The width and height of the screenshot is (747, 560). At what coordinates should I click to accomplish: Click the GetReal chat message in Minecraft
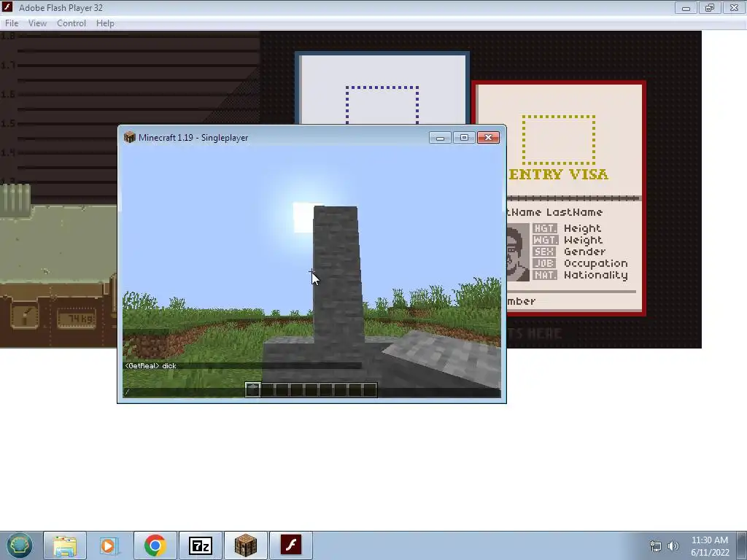pyautogui.click(x=150, y=366)
